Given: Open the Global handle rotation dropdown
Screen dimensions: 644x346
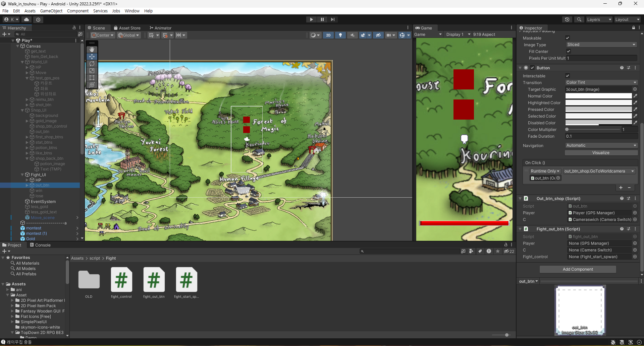Looking at the screenshot, I should coord(128,35).
